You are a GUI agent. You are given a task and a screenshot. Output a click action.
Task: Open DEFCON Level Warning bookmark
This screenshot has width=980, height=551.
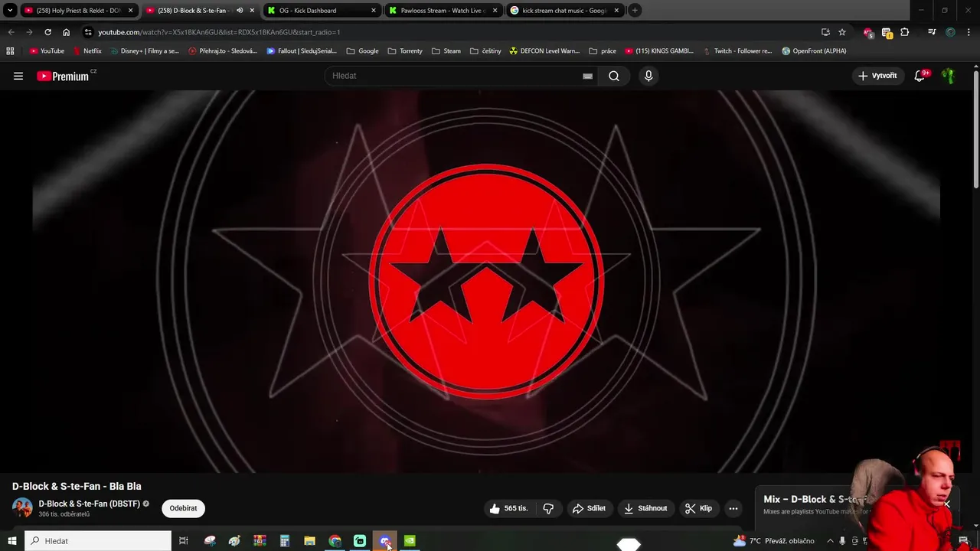pos(544,51)
